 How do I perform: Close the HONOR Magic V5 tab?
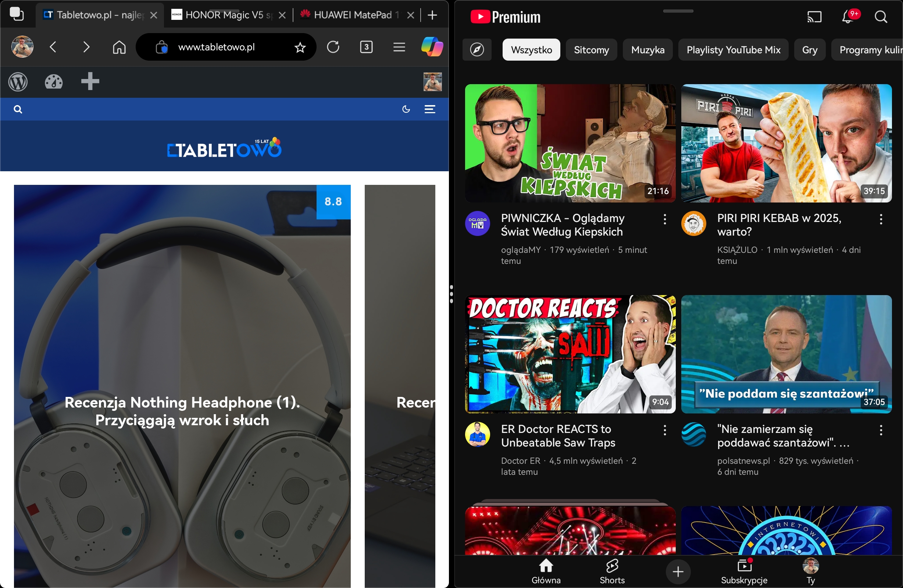282,15
